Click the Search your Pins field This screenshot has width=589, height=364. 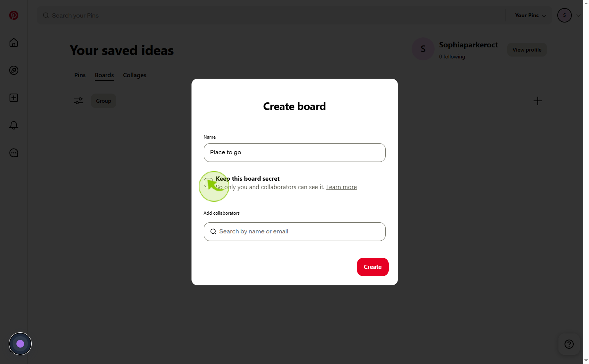[x=271, y=15]
